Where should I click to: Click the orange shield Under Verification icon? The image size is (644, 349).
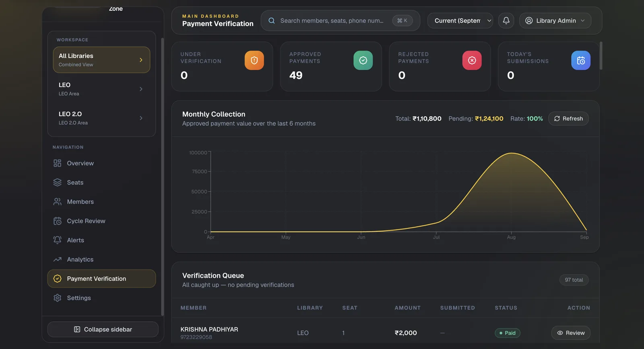coord(254,60)
